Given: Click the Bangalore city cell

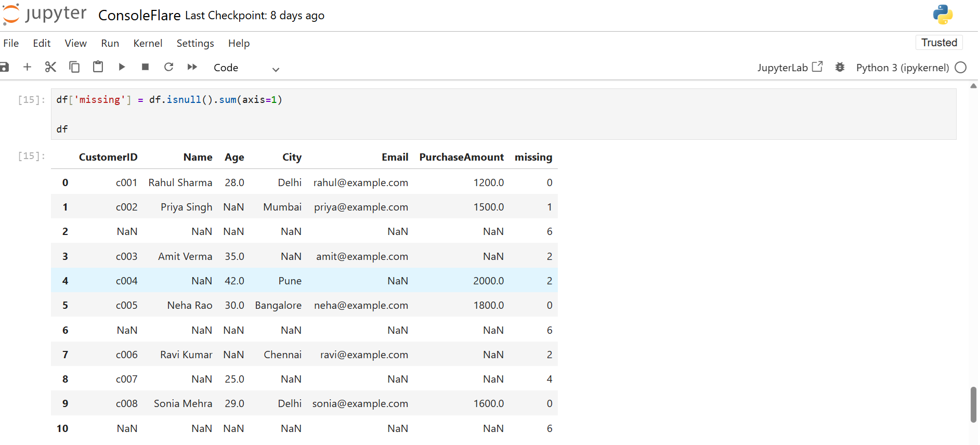Looking at the screenshot, I should [278, 305].
